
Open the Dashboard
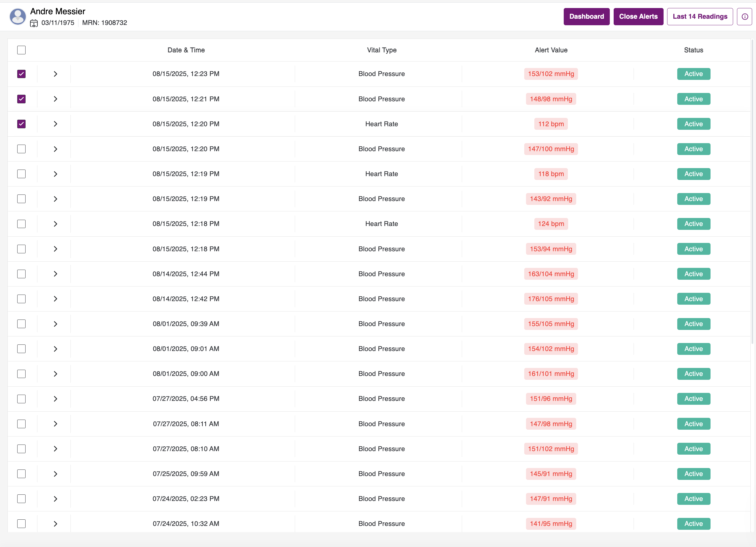coord(586,17)
